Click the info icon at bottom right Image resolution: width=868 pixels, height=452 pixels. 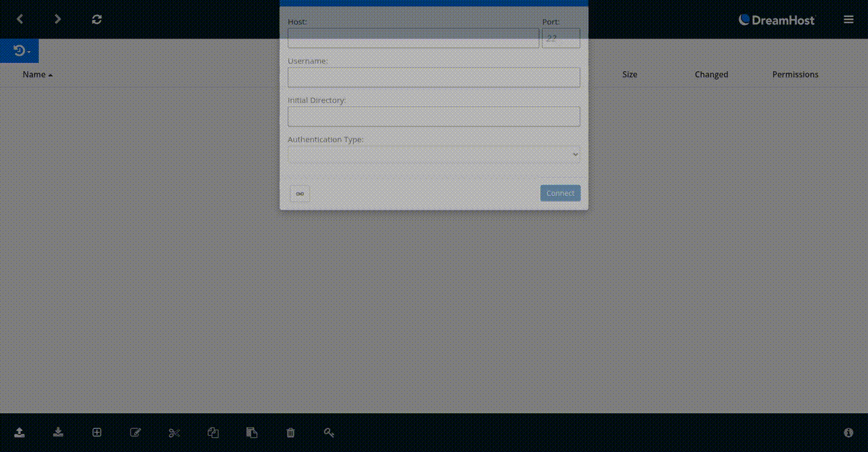click(x=848, y=432)
